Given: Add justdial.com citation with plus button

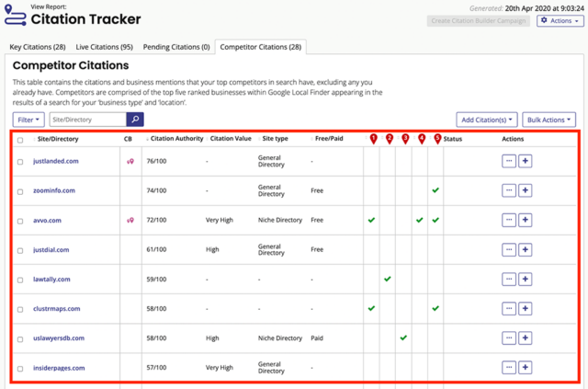Looking at the screenshot, I should click(x=525, y=250).
